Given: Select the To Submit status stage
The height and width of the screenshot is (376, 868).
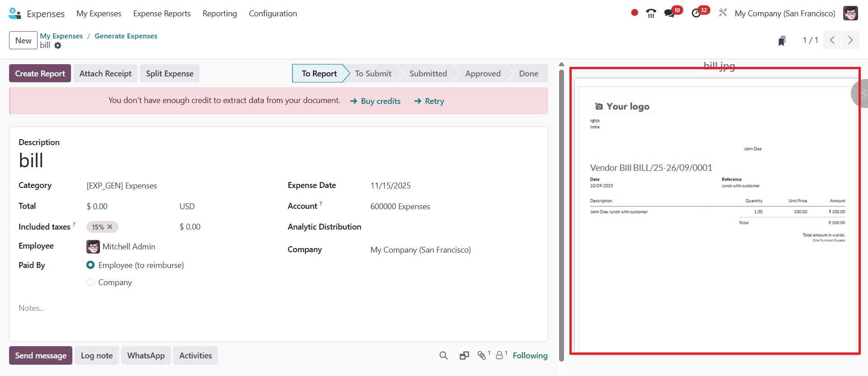Looking at the screenshot, I should 373,74.
